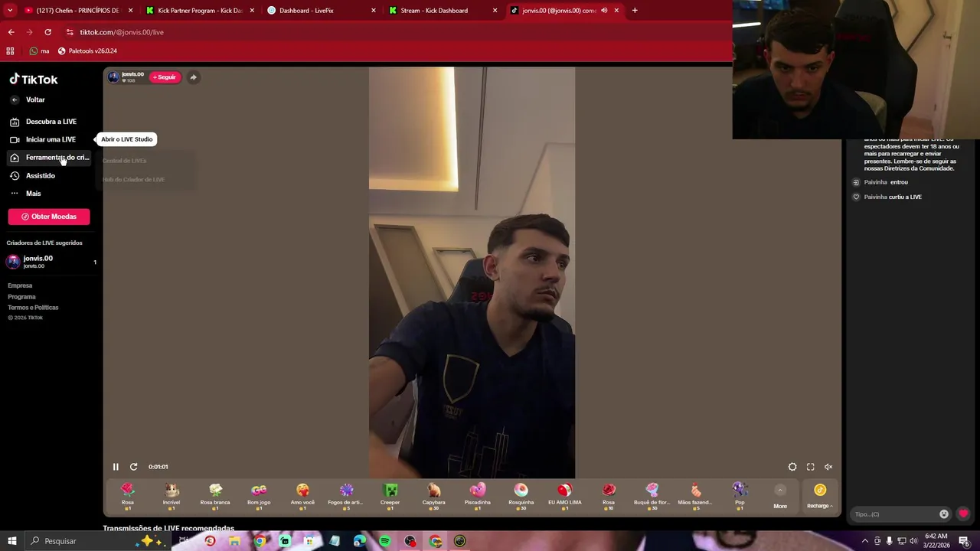Send the Rosquinha gift
This screenshot has height=551, width=980.
click(521, 497)
